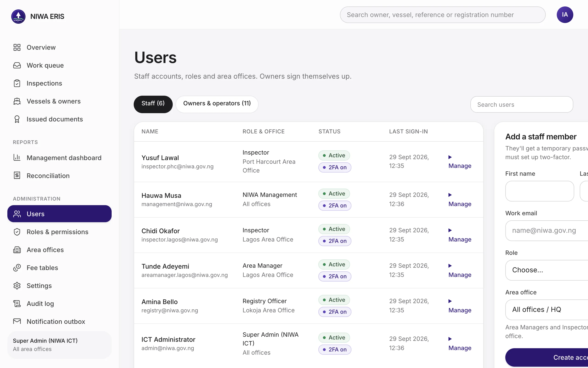Viewport: 588px width, 368px height.
Task: Switch to the Staff (6) tab
Action: click(x=153, y=104)
